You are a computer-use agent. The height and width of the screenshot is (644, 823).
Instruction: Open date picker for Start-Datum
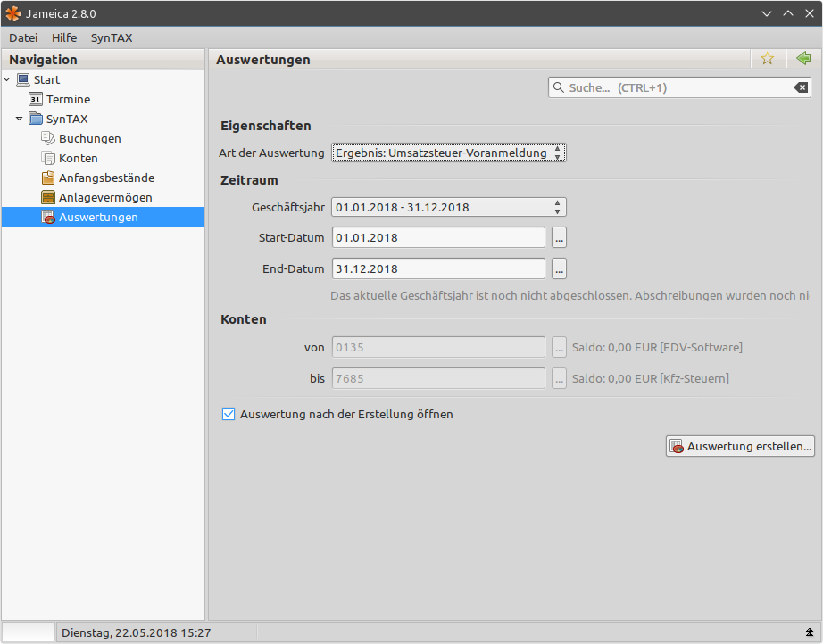click(x=559, y=237)
